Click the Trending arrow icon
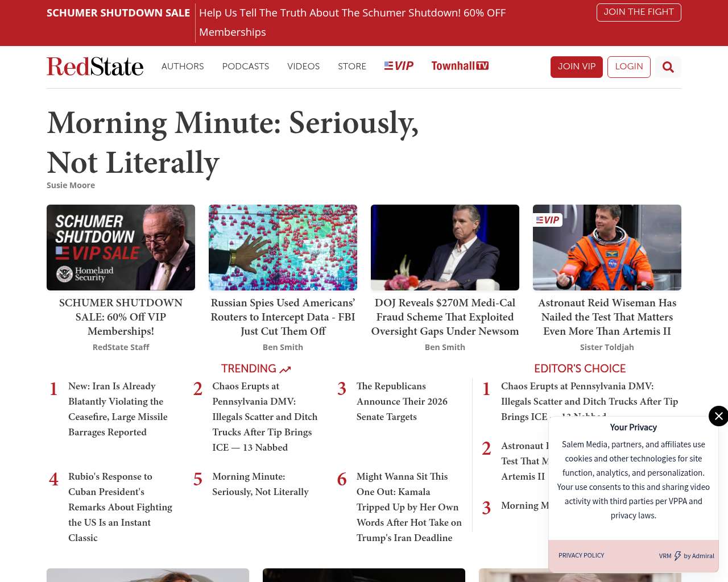Screen dimensions: 728x582 (x=286, y=369)
